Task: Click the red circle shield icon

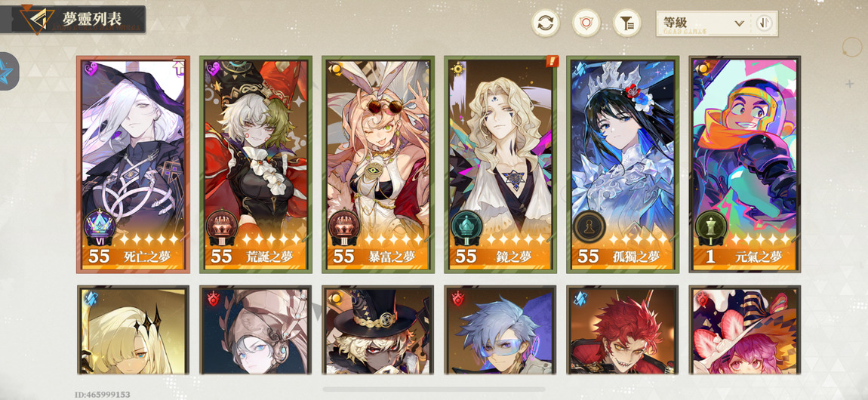Action: [x=586, y=23]
